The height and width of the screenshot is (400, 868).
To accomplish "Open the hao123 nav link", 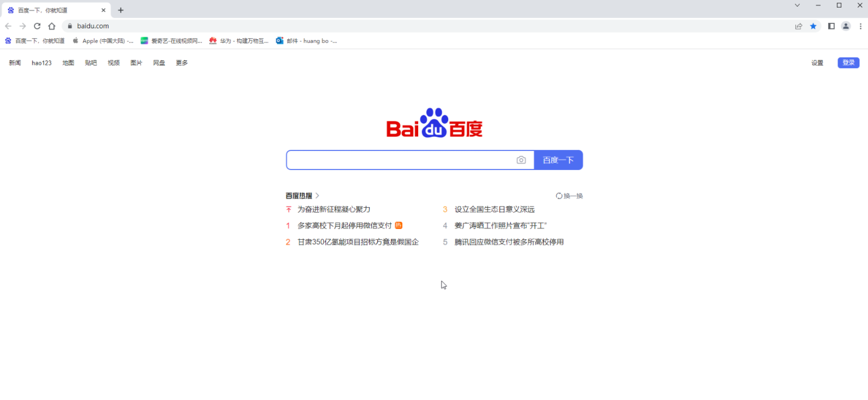I will (41, 63).
